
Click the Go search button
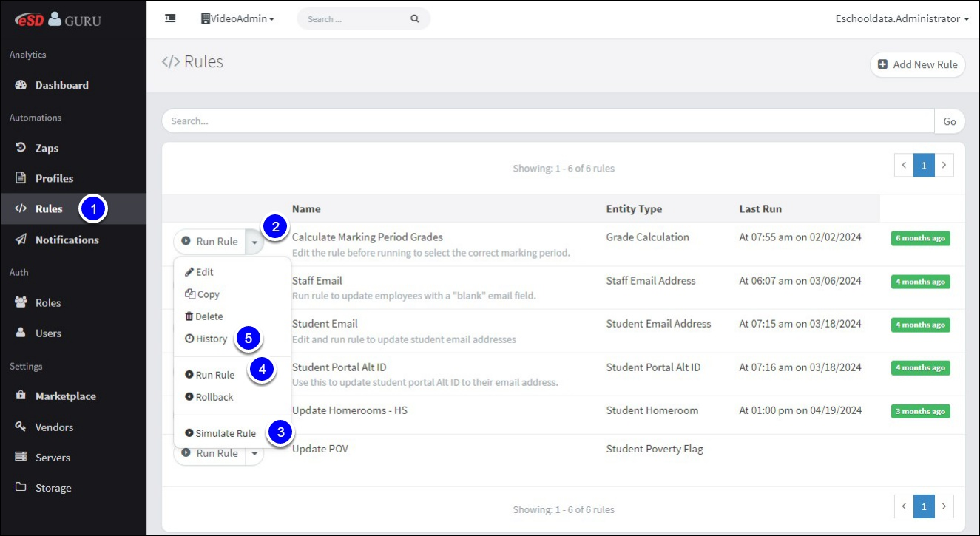tap(950, 121)
